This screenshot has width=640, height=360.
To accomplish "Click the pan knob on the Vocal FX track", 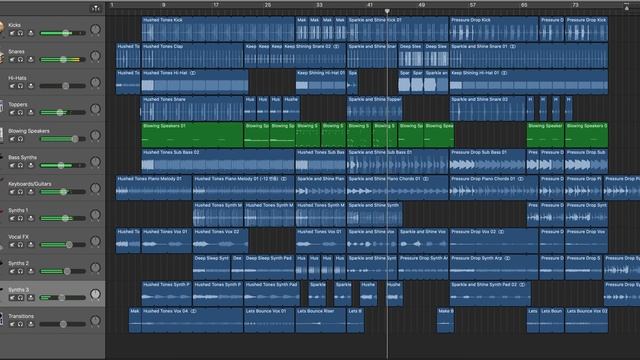I will [95, 241].
